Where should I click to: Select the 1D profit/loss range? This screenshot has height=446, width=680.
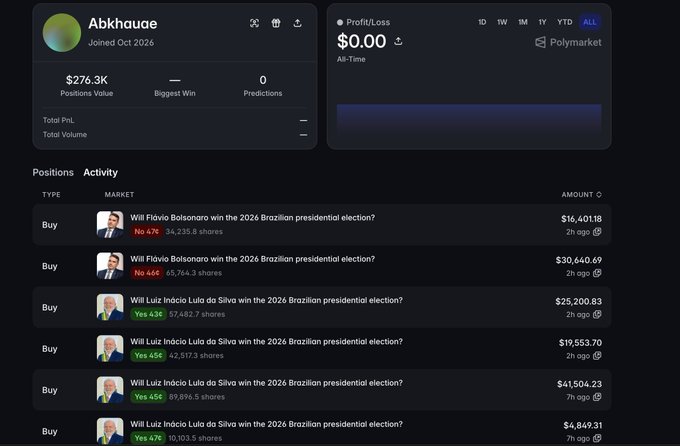(482, 22)
